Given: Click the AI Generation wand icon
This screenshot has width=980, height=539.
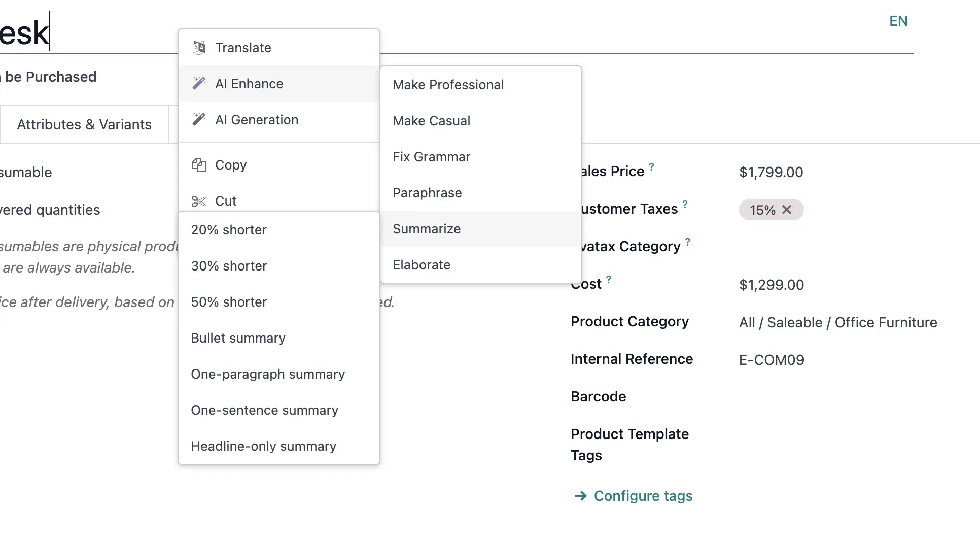Looking at the screenshot, I should click(x=199, y=119).
